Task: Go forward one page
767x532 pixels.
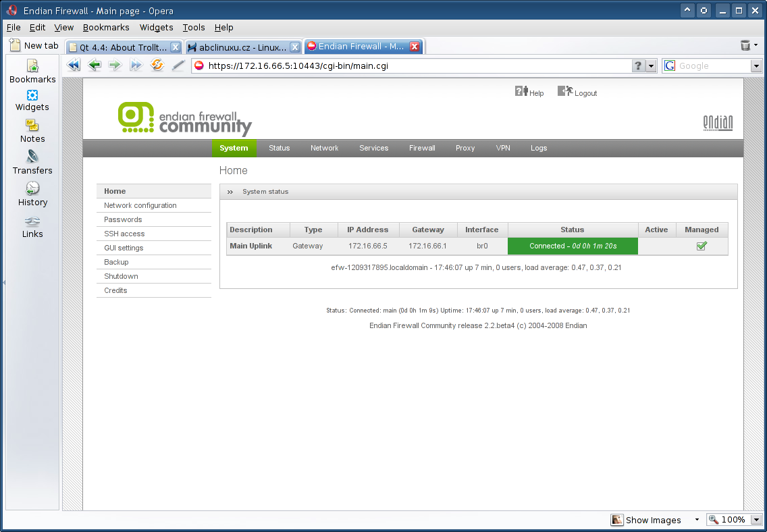Action: [115, 65]
